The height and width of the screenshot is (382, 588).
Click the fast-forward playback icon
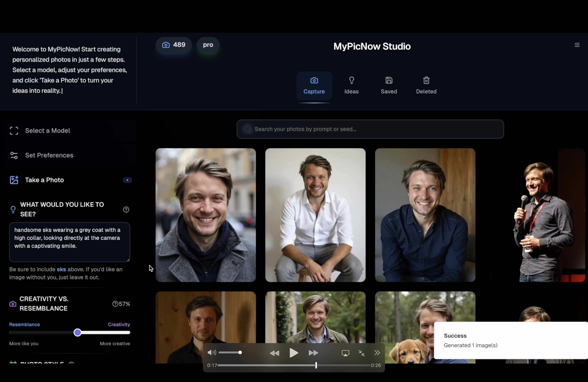[313, 353]
